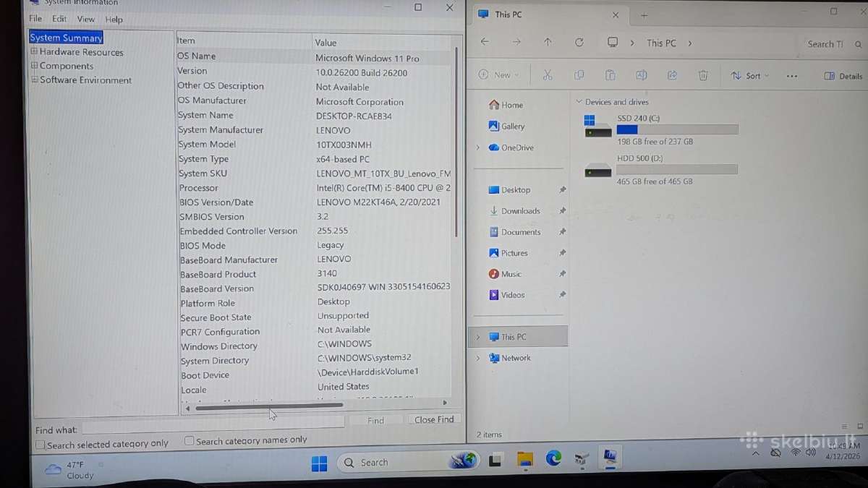Open the Windows Start menu

pos(319,463)
